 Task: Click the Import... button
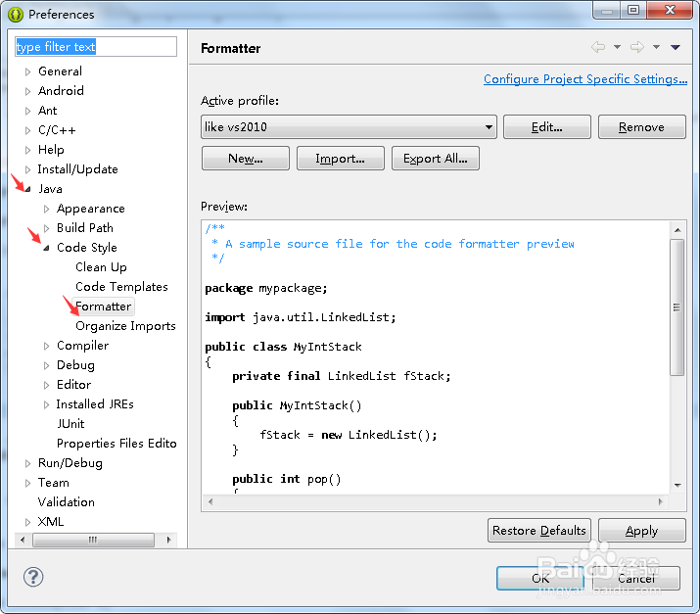coord(340,159)
